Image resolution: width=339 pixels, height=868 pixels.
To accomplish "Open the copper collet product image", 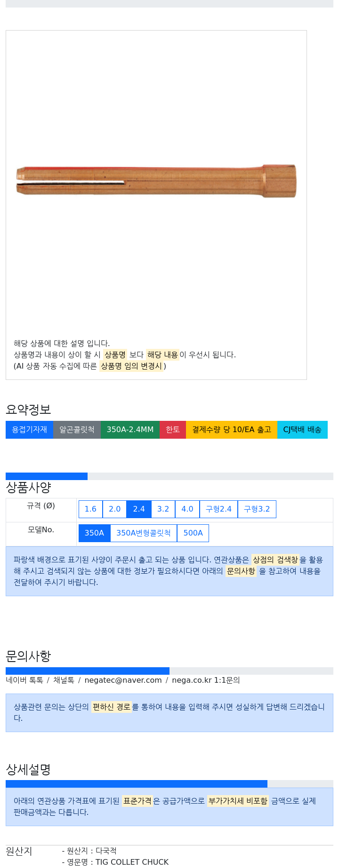I will (156, 181).
